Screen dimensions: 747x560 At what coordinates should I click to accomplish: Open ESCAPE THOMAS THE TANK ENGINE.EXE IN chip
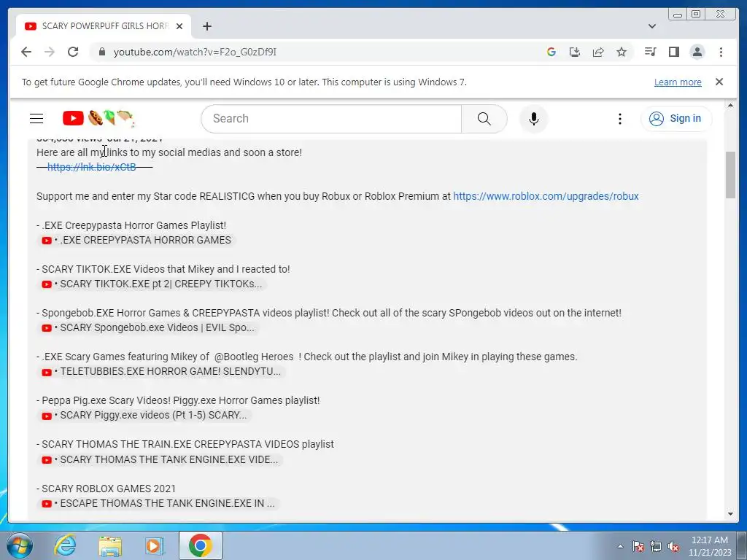click(158, 503)
